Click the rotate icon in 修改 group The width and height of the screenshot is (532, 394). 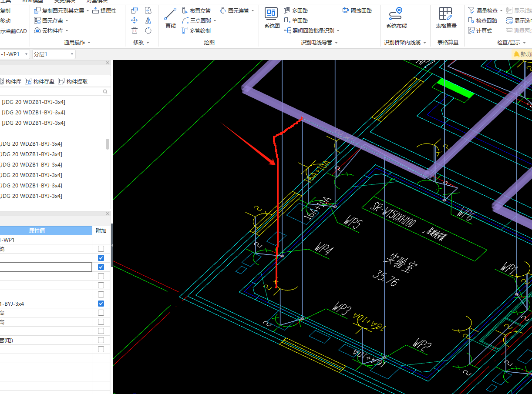tap(148, 30)
